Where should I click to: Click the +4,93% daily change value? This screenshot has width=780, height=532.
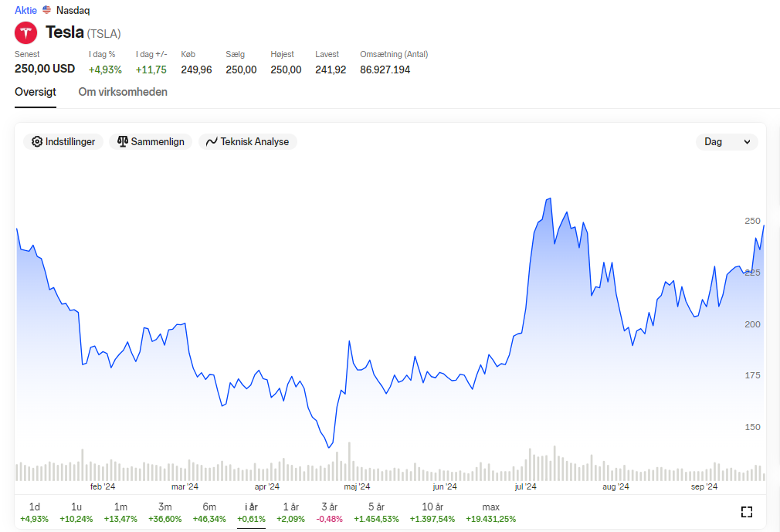(x=105, y=69)
